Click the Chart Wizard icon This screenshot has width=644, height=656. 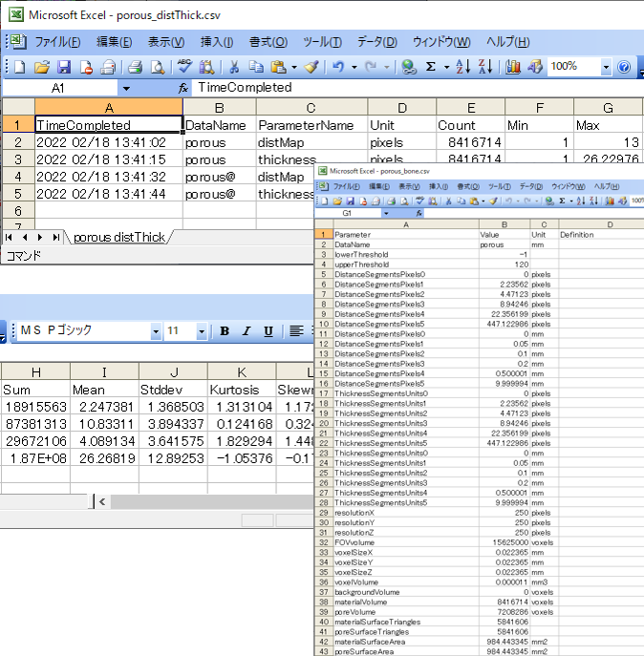point(513,67)
